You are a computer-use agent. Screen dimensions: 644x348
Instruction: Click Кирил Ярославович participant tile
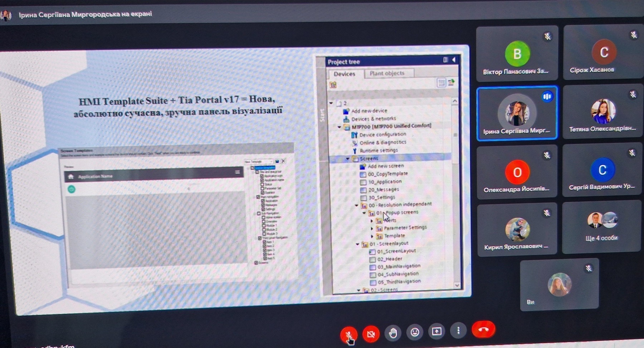click(517, 229)
